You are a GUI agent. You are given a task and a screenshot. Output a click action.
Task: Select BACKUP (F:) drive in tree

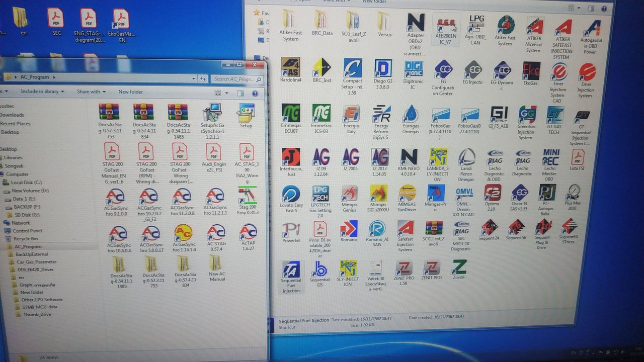27,207
